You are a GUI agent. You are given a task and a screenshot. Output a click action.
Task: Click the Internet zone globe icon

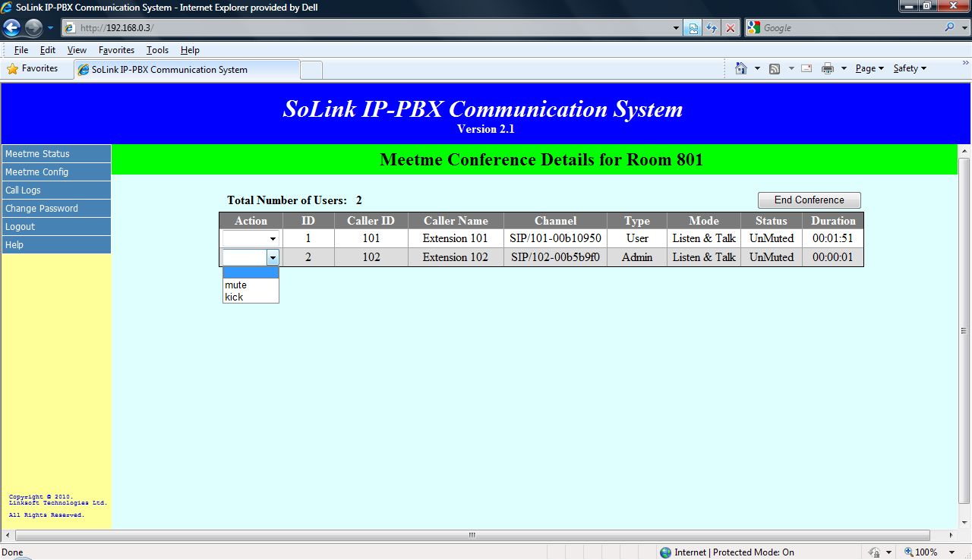click(665, 552)
